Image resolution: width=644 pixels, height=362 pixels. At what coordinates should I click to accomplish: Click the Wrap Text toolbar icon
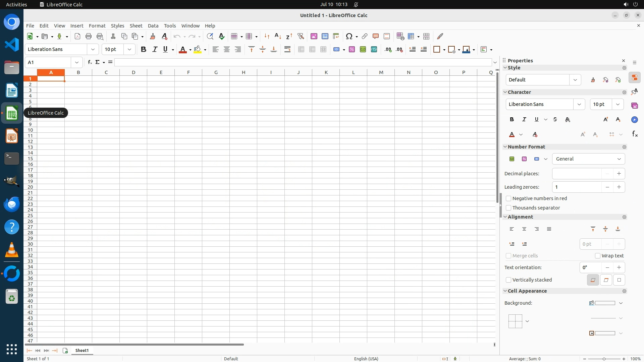coord(287,49)
